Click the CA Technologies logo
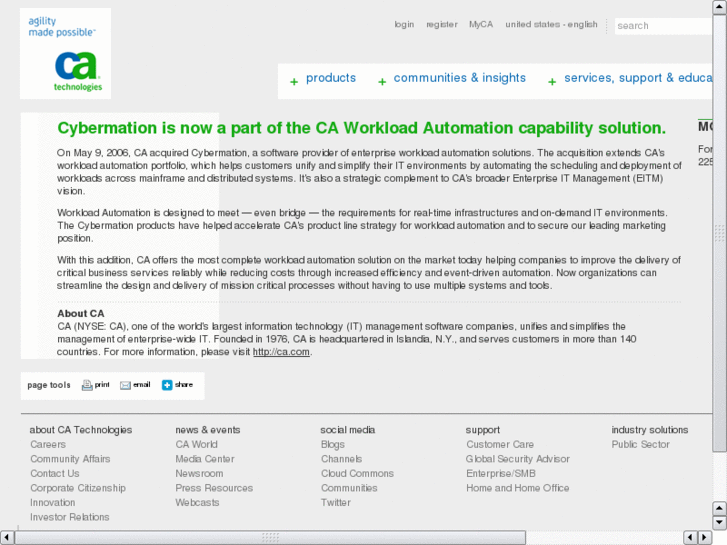Image resolution: width=727 pixels, height=545 pixels. pos(65,53)
